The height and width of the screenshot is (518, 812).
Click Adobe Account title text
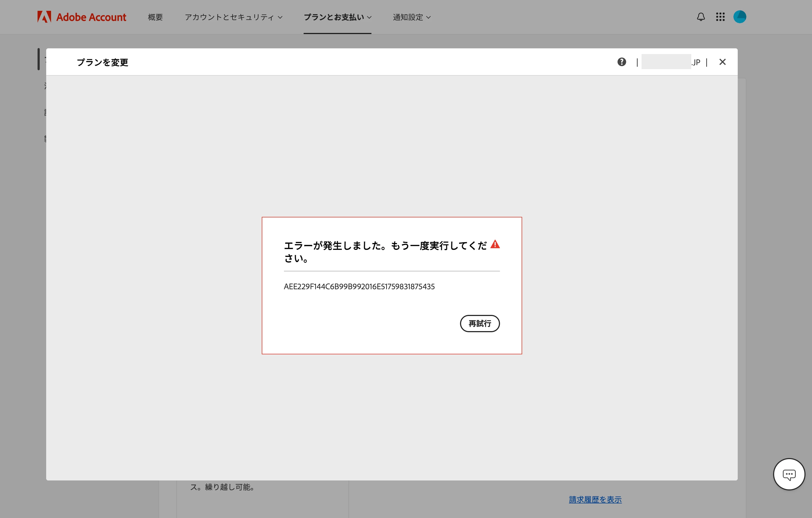tap(91, 17)
